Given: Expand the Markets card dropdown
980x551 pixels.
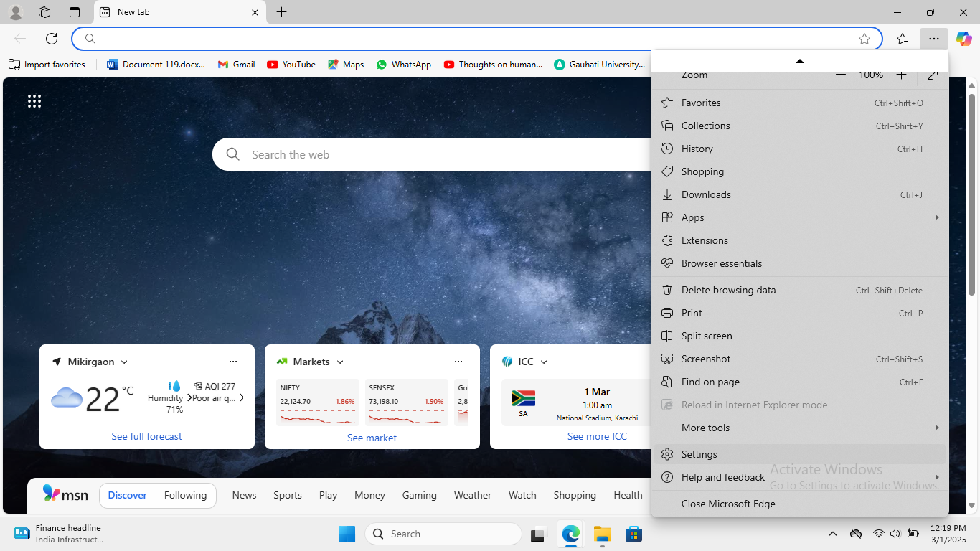Looking at the screenshot, I should pyautogui.click(x=340, y=362).
